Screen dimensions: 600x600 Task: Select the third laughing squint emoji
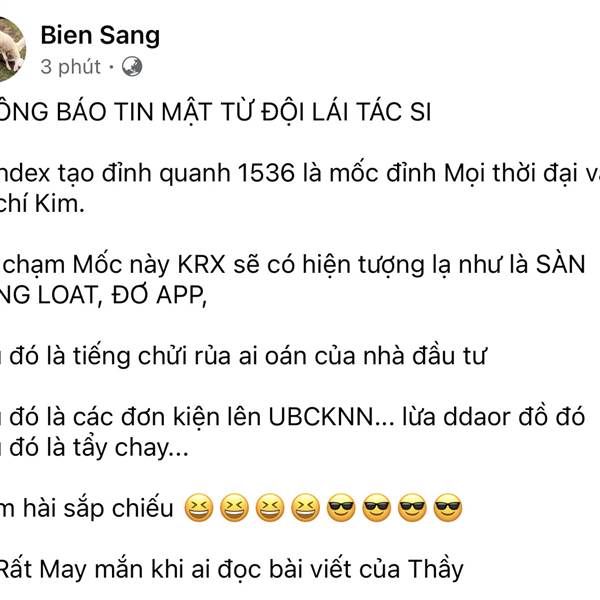[270, 508]
